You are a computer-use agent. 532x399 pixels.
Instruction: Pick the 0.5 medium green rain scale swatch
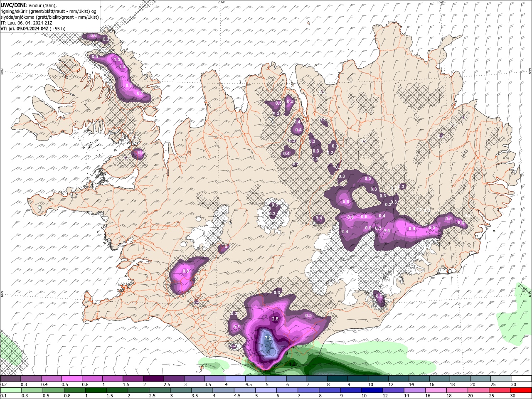[53, 390]
